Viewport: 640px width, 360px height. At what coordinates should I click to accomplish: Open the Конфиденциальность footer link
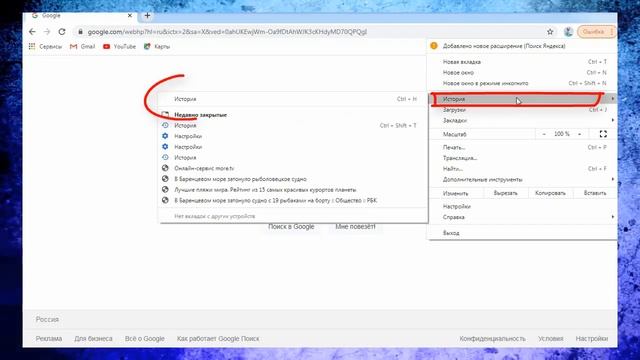pos(492,339)
